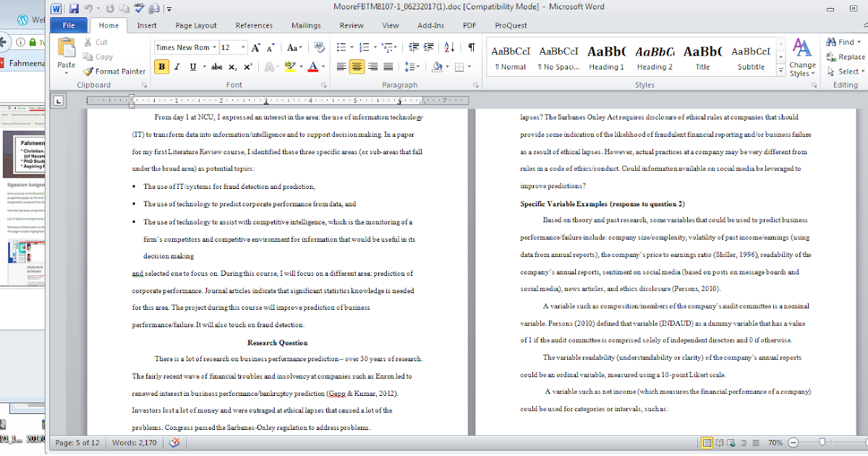Click the Undo icon in Quick Access toolbar
This screenshot has width=868, height=456.
[88, 9]
